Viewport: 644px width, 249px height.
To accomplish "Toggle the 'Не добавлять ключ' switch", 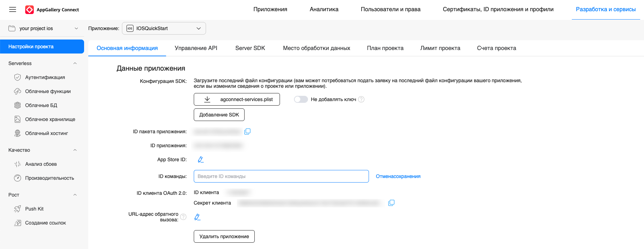I will tap(301, 99).
